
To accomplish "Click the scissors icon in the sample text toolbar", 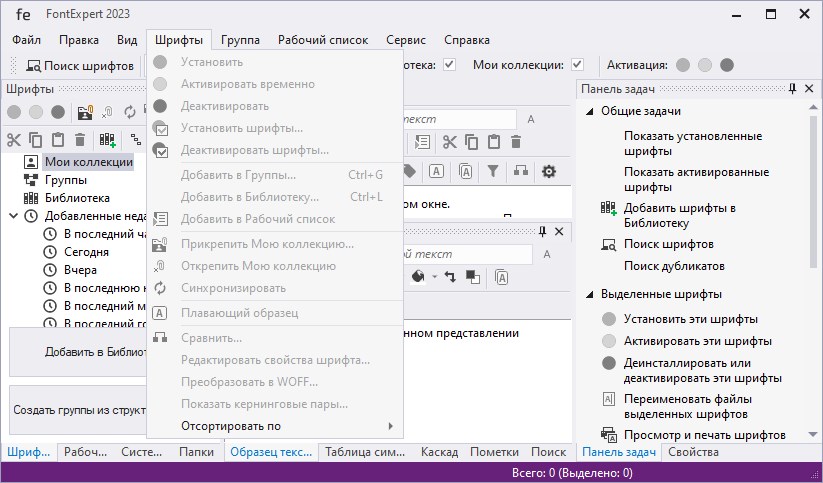I will (450, 142).
